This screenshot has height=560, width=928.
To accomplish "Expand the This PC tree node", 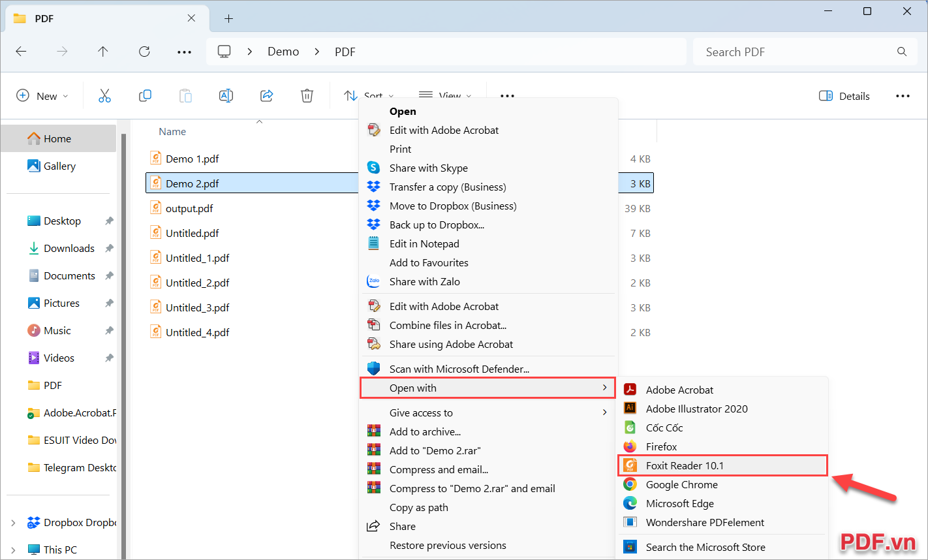I will [x=13, y=550].
